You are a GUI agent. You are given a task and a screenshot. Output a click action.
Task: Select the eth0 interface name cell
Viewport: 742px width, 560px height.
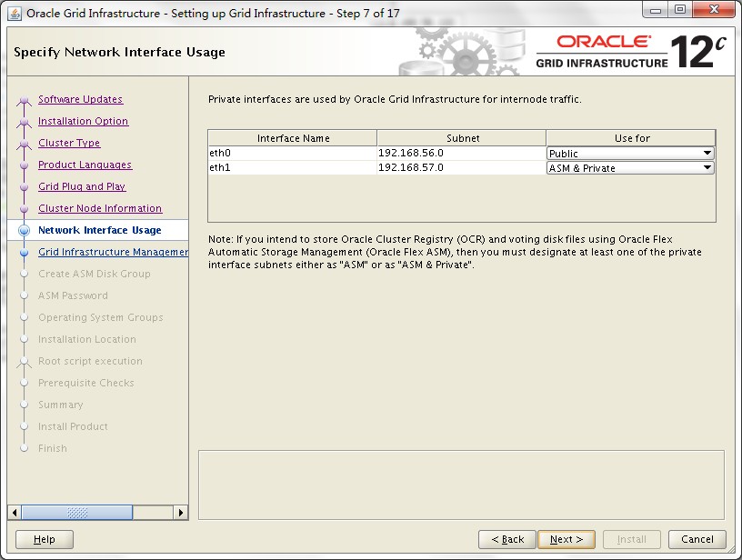click(x=293, y=154)
